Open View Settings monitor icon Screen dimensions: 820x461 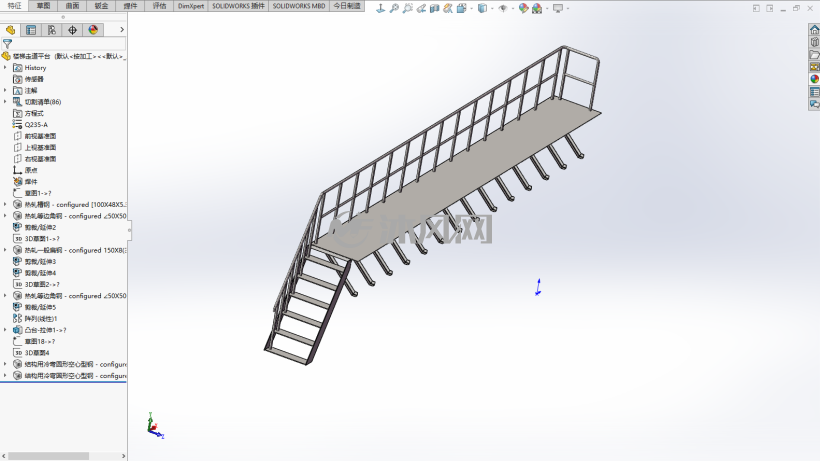(558, 8)
